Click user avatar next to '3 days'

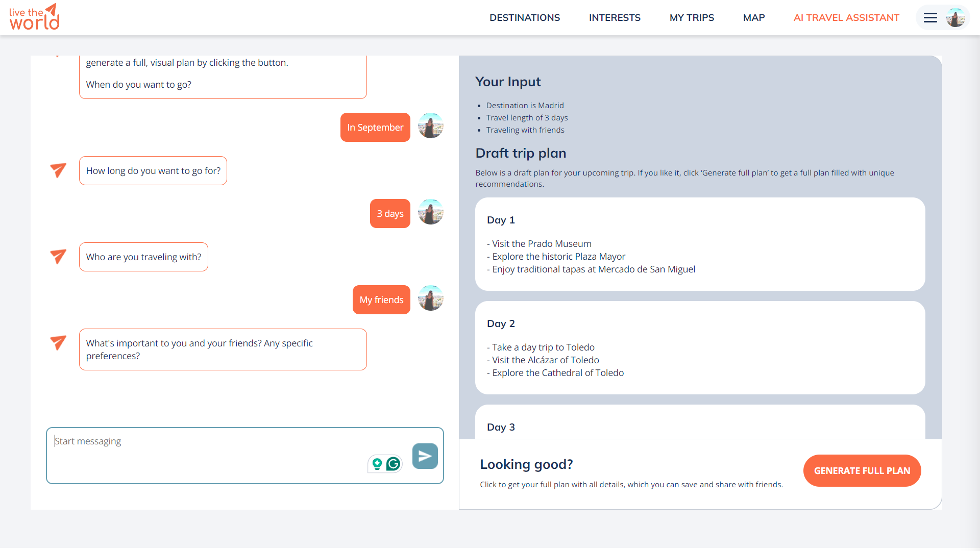click(x=430, y=212)
